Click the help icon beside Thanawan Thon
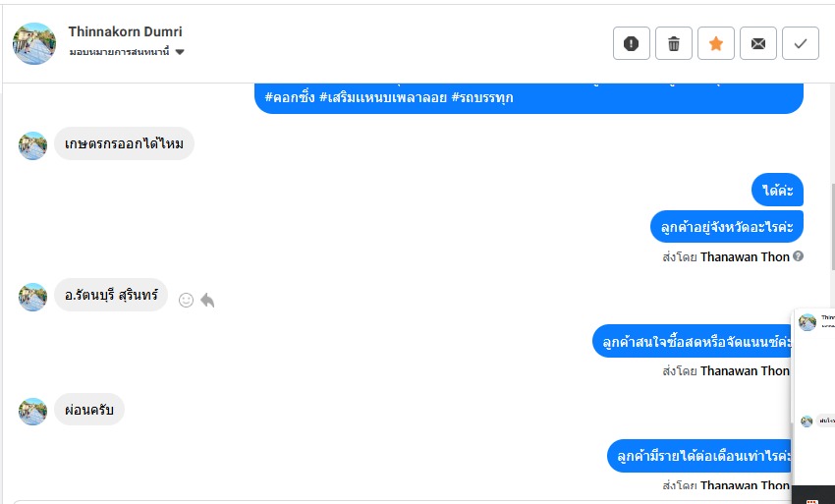The height and width of the screenshot is (504, 835). pyautogui.click(x=798, y=256)
